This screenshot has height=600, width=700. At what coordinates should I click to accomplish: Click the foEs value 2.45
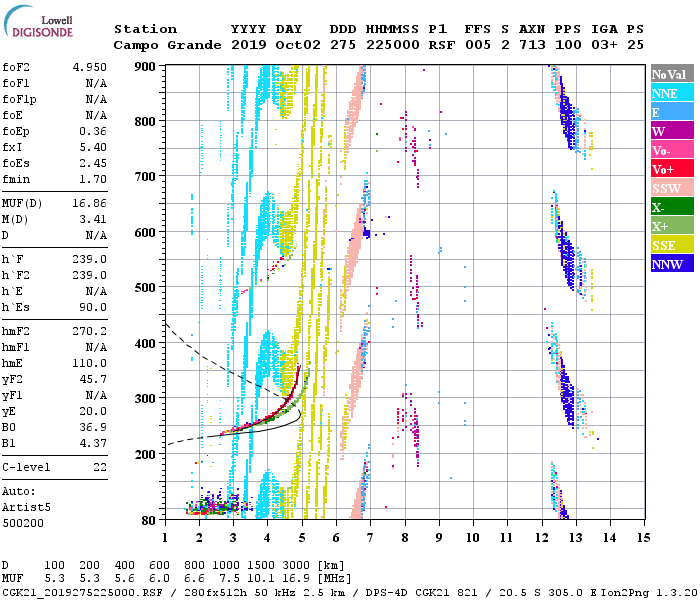[x=93, y=163]
